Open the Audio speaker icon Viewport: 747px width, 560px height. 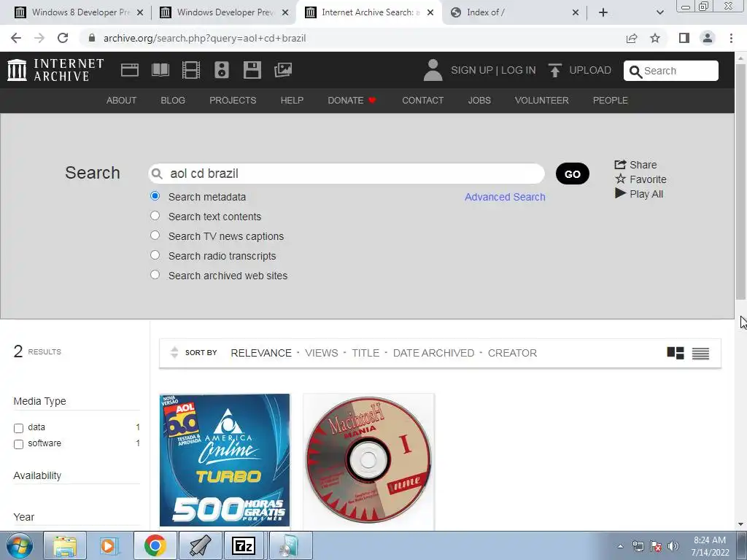coord(222,70)
